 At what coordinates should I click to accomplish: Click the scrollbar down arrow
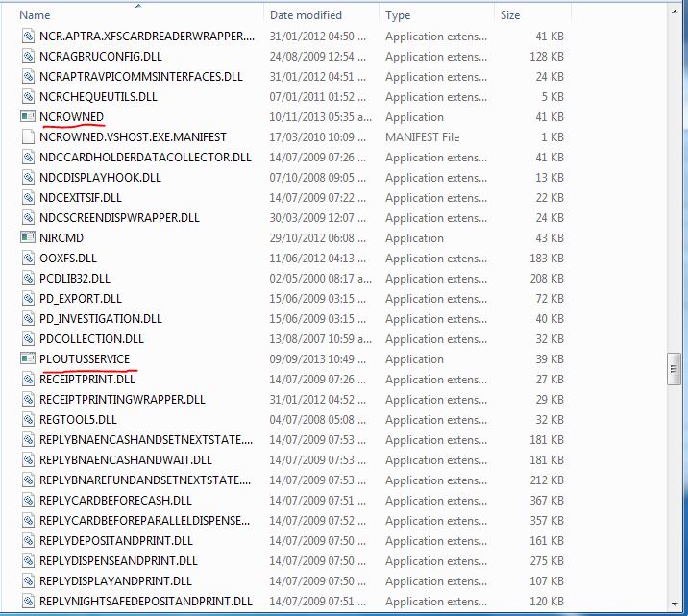[675, 604]
